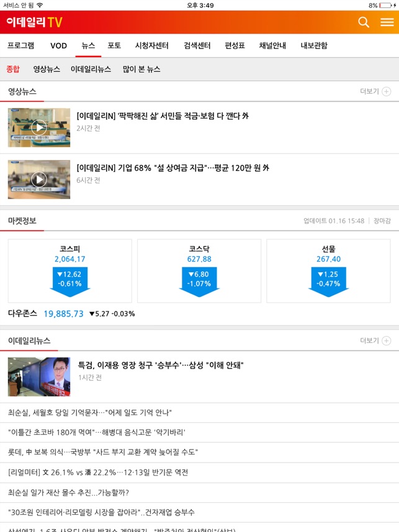Open the 편성표 tab
399x532 pixels.
235,45
